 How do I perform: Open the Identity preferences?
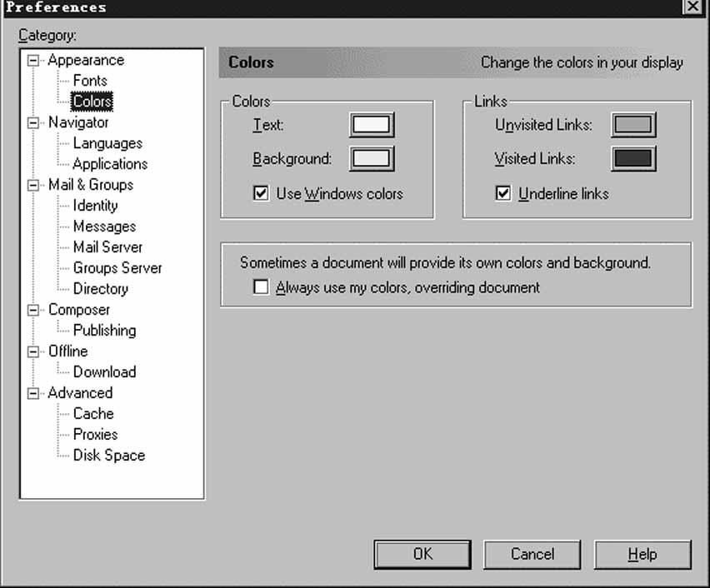pos(96,206)
